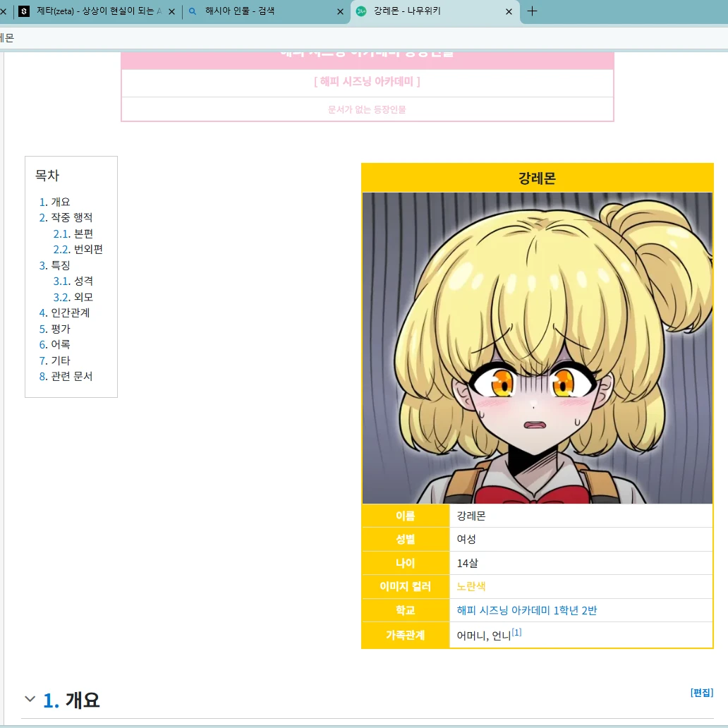Expand the 해피 시즈닝 아카데미 fold row
728x728 pixels.
click(x=367, y=82)
